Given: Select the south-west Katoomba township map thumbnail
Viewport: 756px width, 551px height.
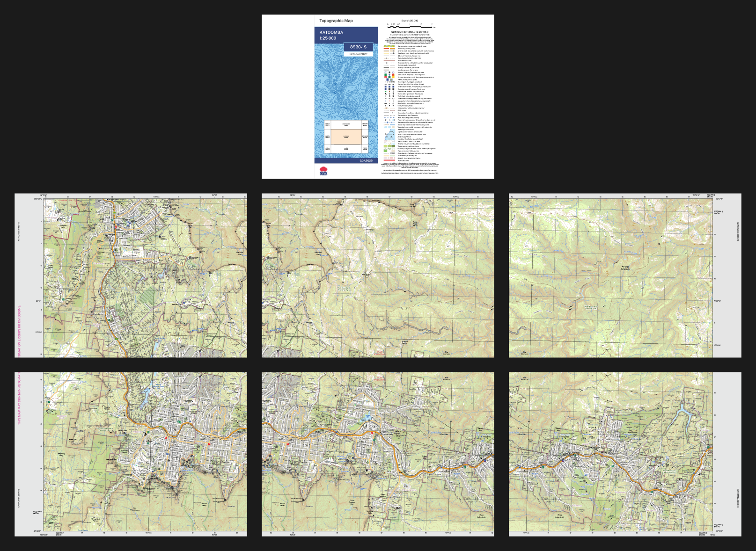Looking at the screenshot, I should tap(131, 454).
